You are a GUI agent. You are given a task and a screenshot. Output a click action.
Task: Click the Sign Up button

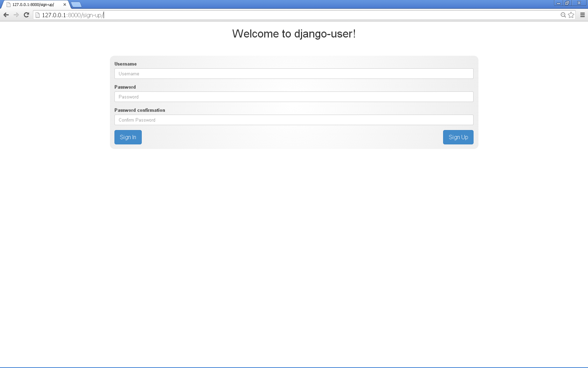tap(458, 137)
